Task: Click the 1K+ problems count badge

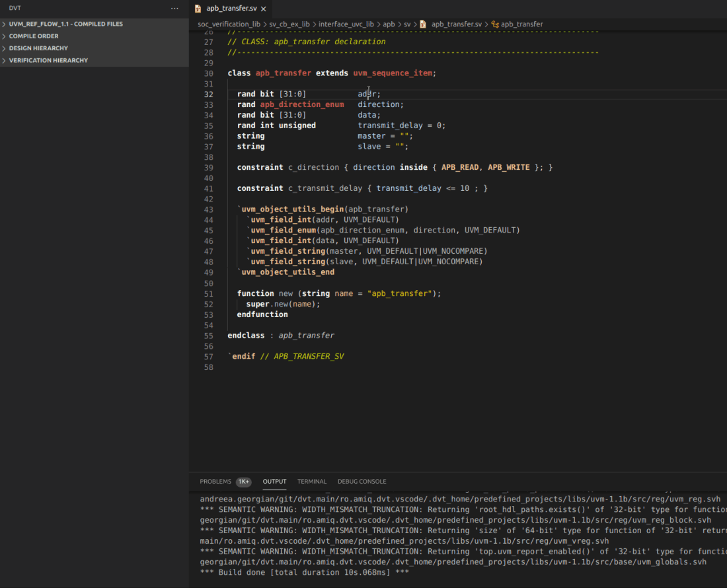Action: [x=243, y=482]
